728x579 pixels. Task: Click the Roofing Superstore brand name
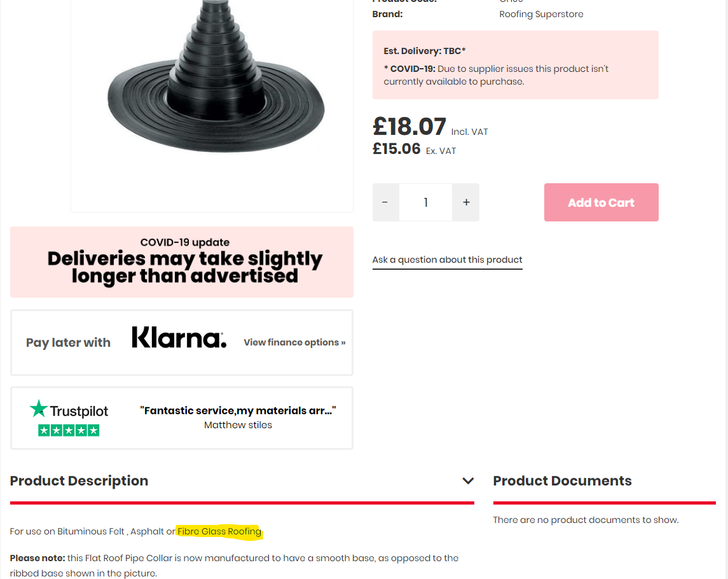coord(541,14)
